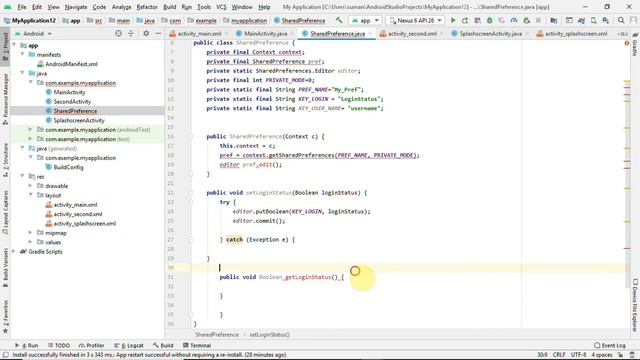The image size is (640, 360).
Task: Toggle the Structure side tool window
Action: 5,160
